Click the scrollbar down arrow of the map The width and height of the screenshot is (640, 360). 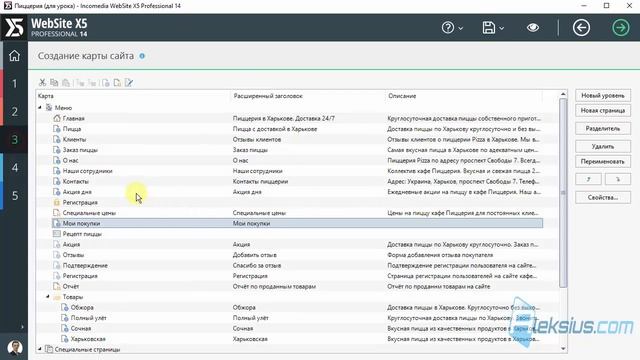click(x=563, y=349)
